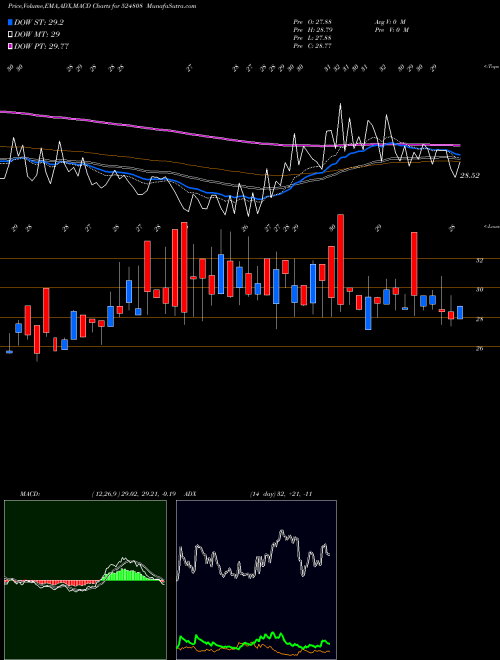Click the 'MACD:' panel label
Viewport: 500px width, 660px height.
click(30, 494)
